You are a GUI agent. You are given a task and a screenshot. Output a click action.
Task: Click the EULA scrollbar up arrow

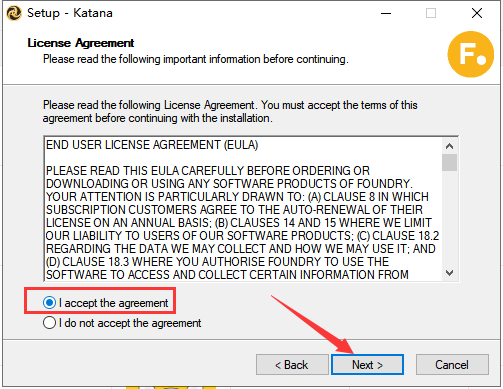point(449,146)
